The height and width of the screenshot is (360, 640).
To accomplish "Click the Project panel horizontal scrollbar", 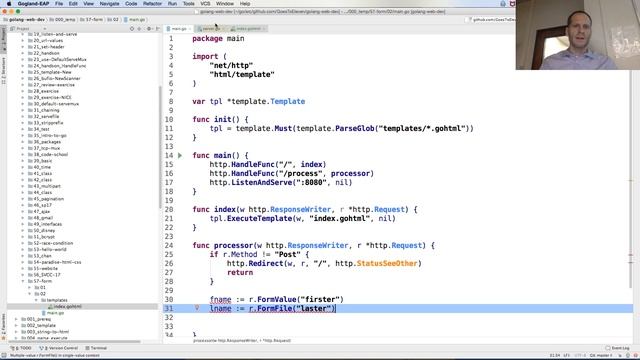I will [74, 342].
